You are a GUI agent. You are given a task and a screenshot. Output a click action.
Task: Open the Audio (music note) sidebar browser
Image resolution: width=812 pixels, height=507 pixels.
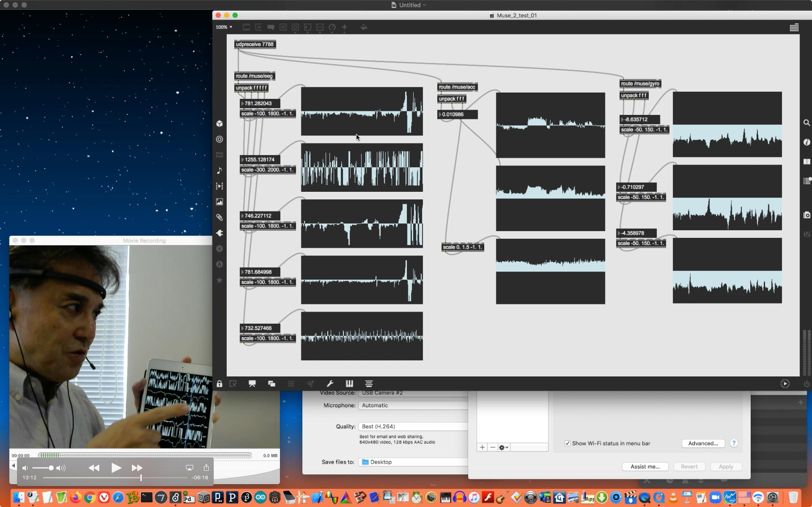click(x=220, y=171)
